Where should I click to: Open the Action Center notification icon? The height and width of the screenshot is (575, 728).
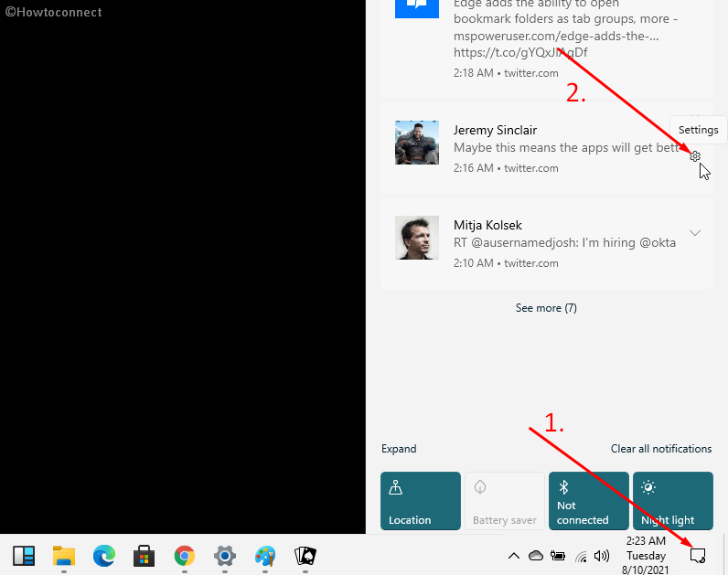pyautogui.click(x=698, y=556)
